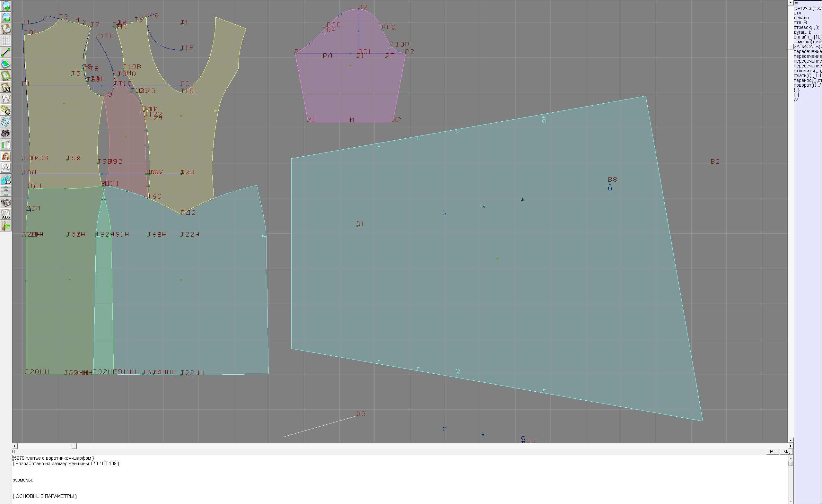
Task: Insert the 'лекало' snippet from the list
Action: coord(801,18)
